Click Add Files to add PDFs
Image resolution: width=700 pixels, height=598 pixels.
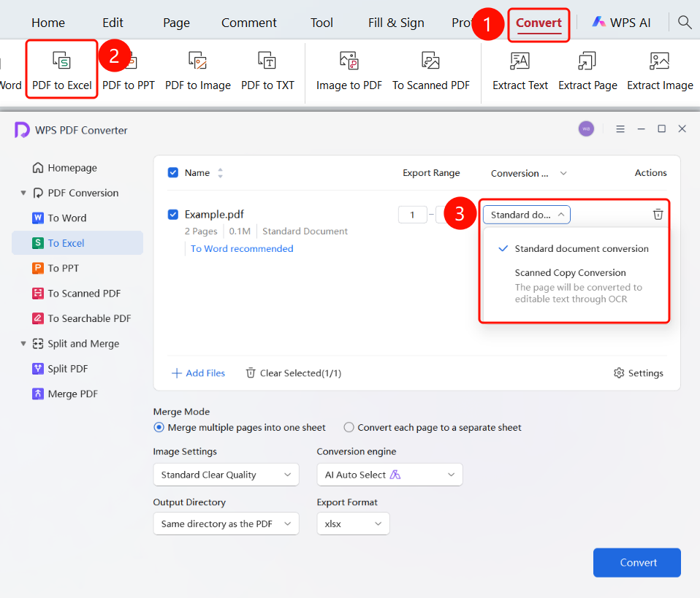click(x=199, y=373)
